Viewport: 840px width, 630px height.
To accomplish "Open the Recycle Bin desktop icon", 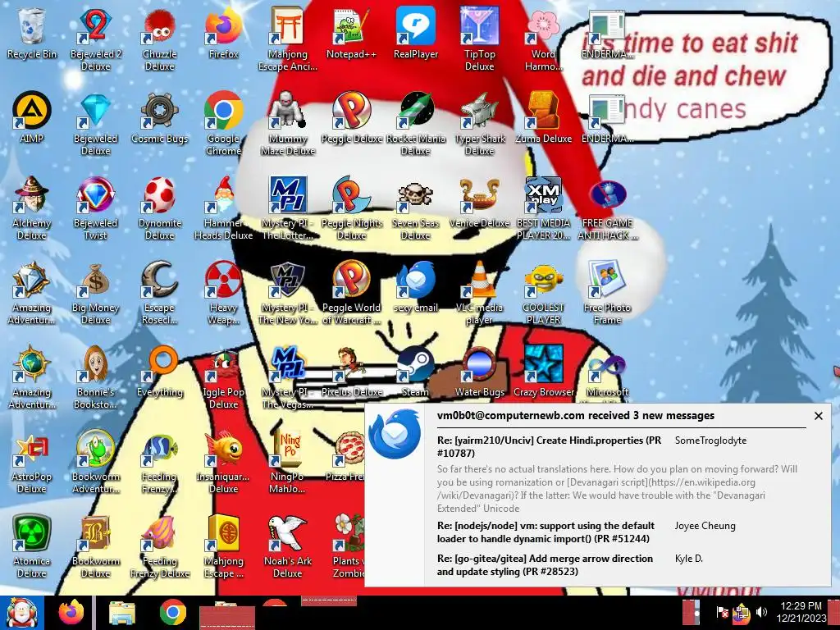I will click(x=32, y=33).
